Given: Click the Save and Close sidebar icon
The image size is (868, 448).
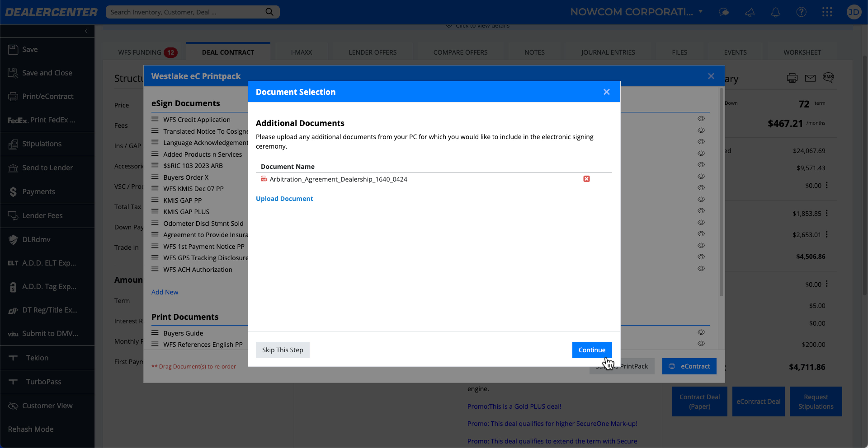Looking at the screenshot, I should [13, 73].
